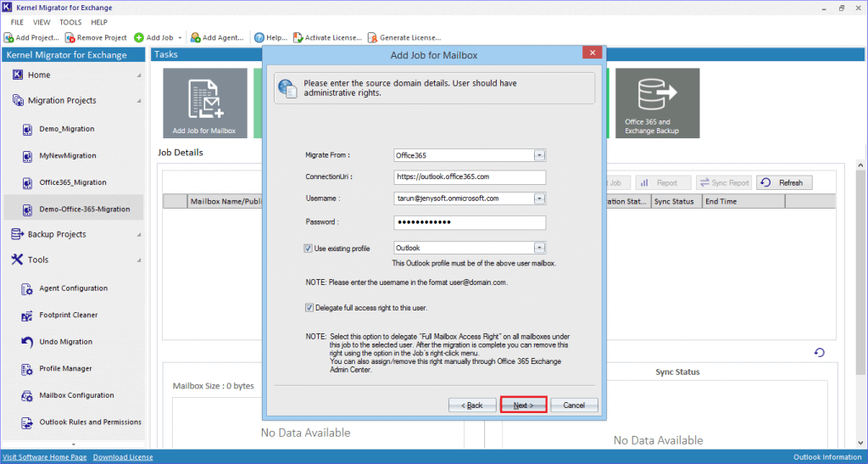The width and height of the screenshot is (868, 464).
Task: Open the TOOLS menu
Action: [x=70, y=22]
